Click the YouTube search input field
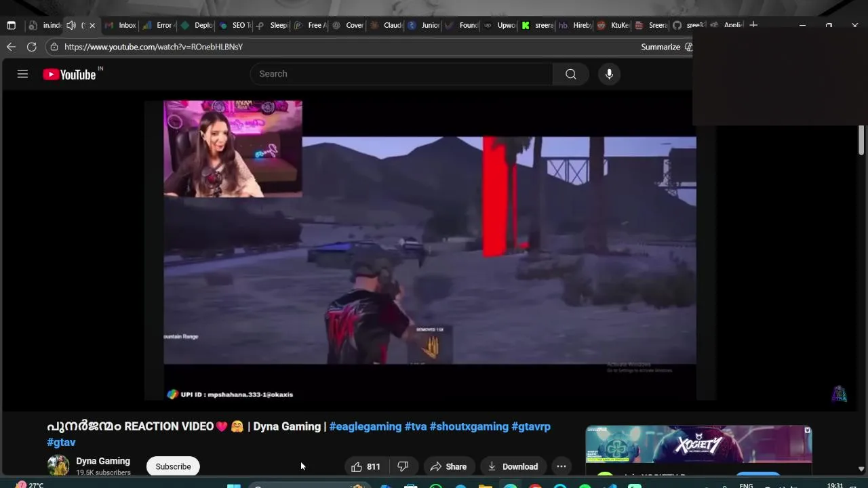868x488 pixels. [x=401, y=74]
